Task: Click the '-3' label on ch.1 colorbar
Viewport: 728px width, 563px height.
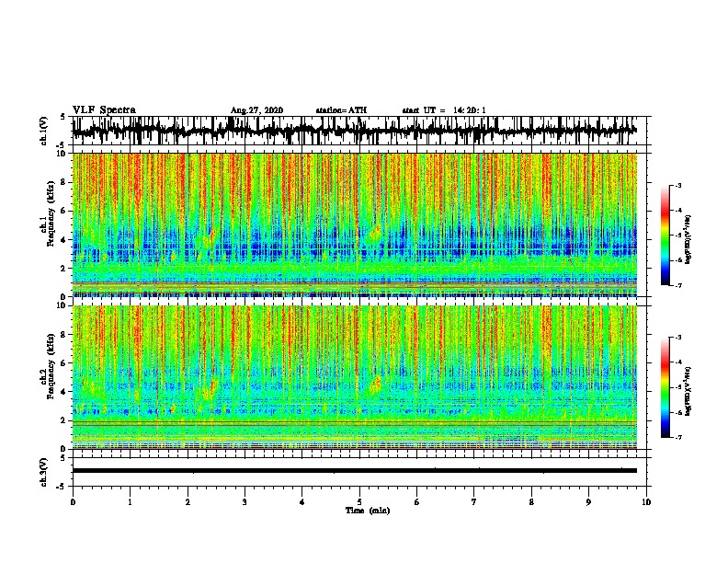Action: tap(677, 186)
